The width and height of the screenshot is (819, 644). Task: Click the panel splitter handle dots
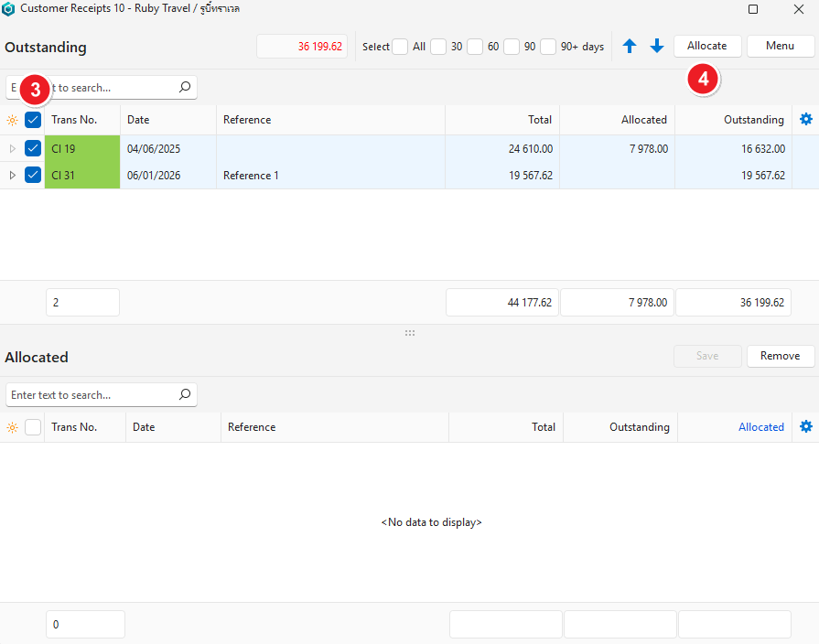coord(409,333)
